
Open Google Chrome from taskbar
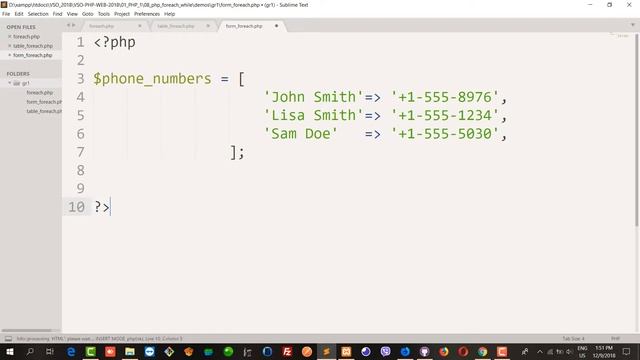point(483,351)
